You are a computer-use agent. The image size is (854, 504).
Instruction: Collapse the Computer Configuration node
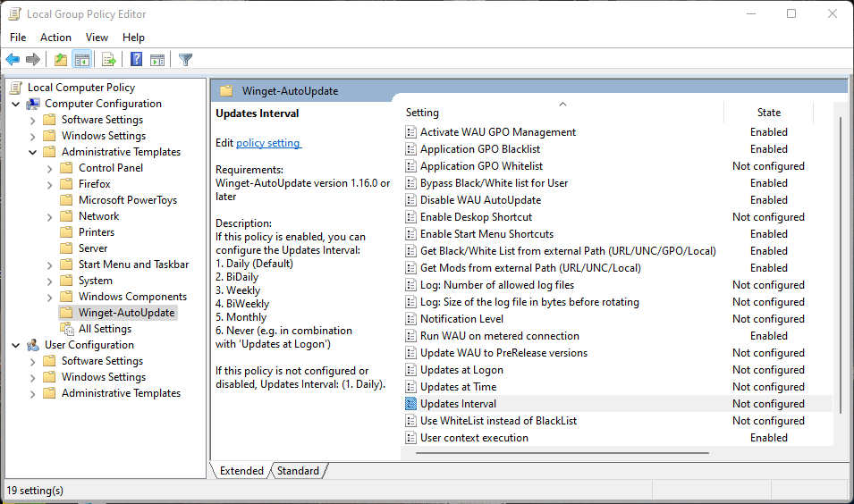pos(16,104)
